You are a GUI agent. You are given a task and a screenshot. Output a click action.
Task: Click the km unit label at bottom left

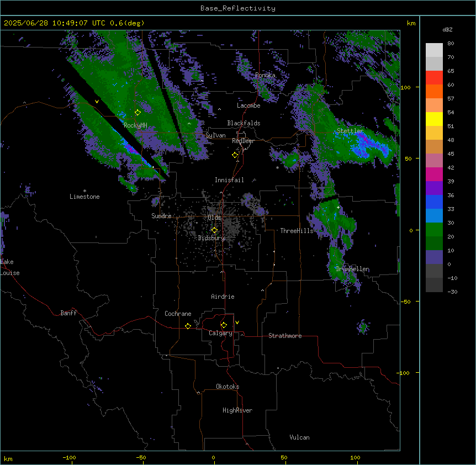(x=8, y=458)
